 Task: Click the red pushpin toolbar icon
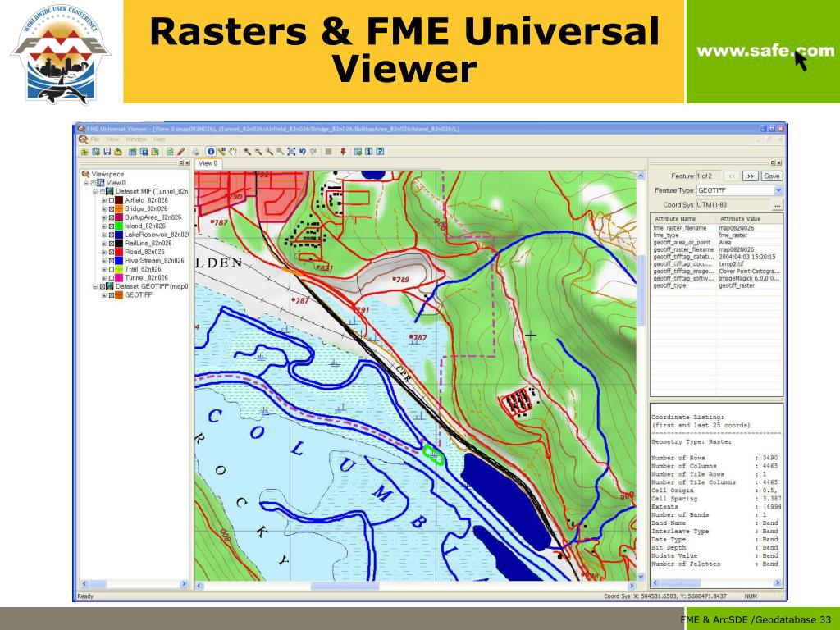[x=343, y=152]
